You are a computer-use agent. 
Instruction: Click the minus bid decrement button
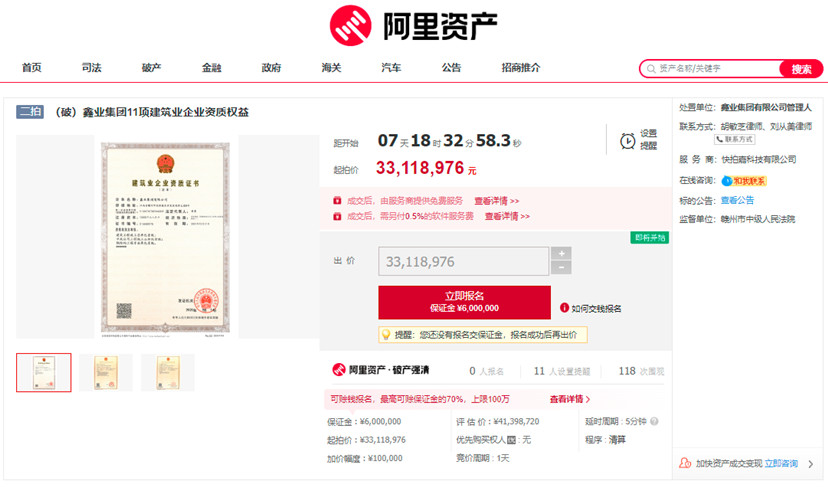click(561, 267)
